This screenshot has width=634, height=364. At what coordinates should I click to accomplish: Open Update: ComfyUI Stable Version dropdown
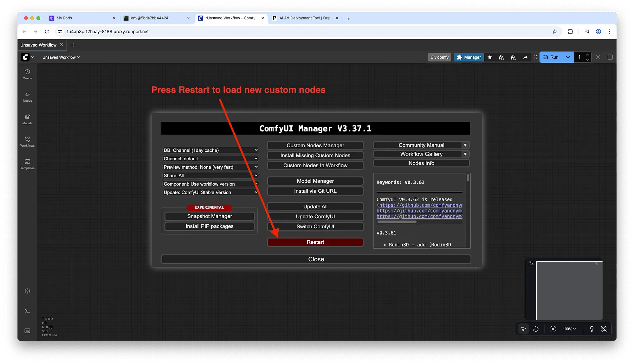[210, 192]
